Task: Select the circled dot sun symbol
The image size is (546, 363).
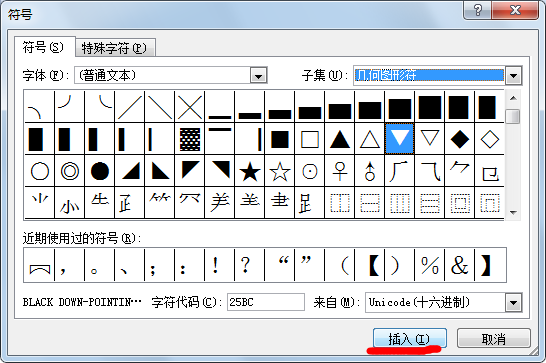Action: [310, 171]
